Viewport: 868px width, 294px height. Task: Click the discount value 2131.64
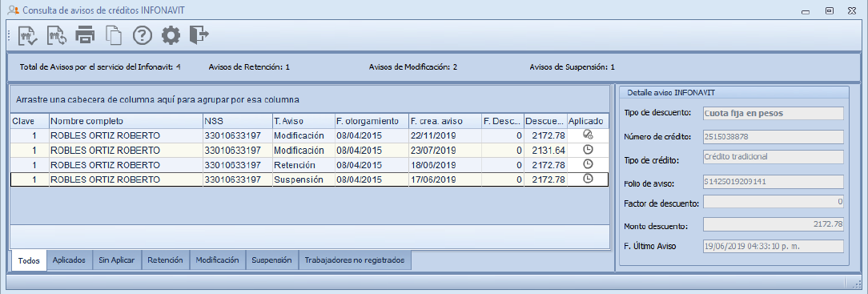pos(549,150)
